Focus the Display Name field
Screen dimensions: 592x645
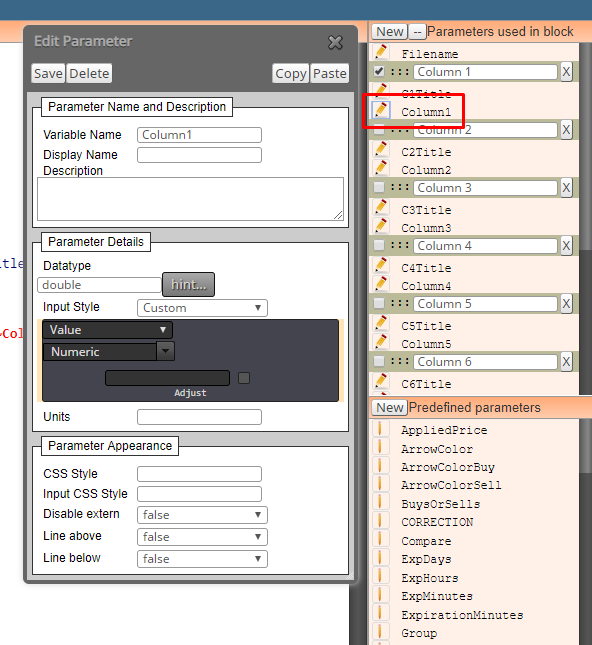pyautogui.click(x=200, y=155)
